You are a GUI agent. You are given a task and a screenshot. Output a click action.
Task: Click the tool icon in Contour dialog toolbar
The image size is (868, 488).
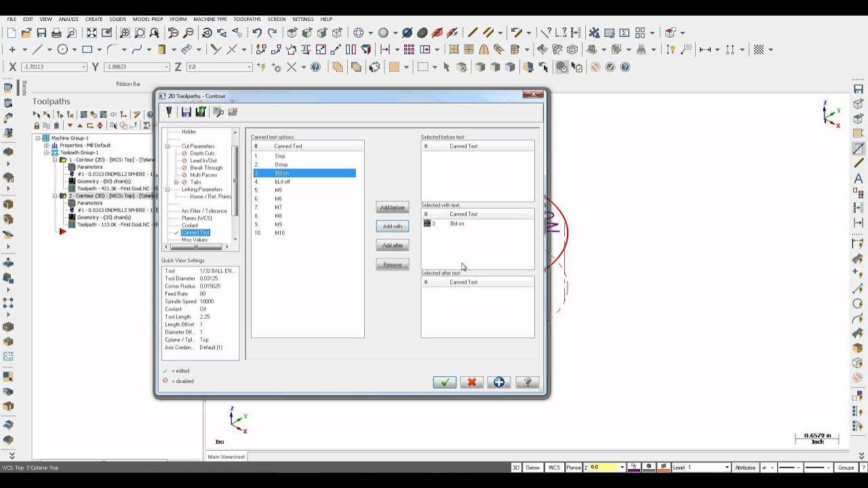[169, 112]
